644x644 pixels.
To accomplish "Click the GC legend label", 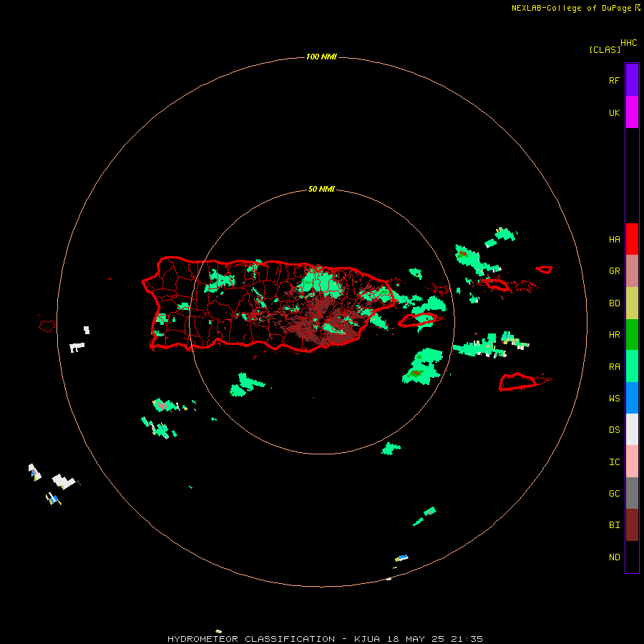I will [x=614, y=494].
